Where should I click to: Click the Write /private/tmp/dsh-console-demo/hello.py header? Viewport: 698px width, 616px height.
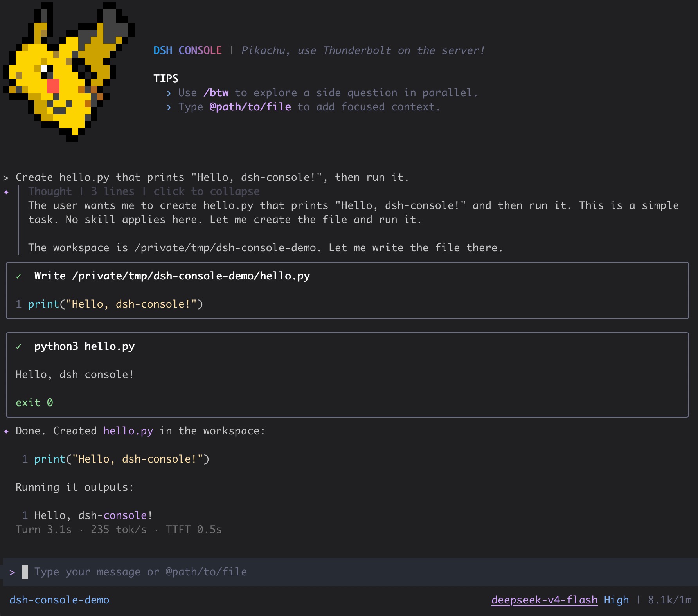[172, 276]
